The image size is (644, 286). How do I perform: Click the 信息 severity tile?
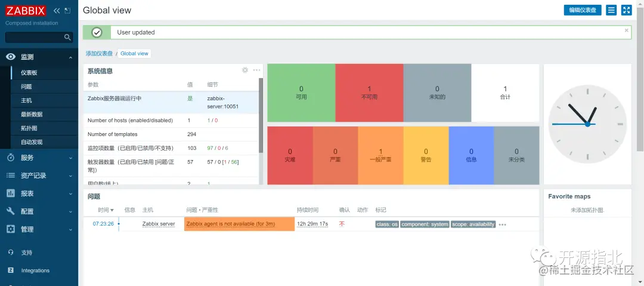(x=471, y=155)
